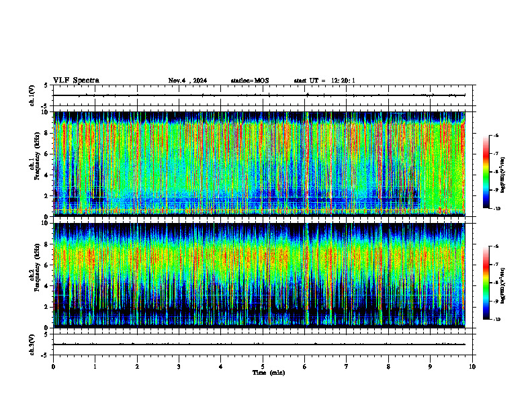Click time axis tick label "5"
532x411 pixels.
pos(263,367)
